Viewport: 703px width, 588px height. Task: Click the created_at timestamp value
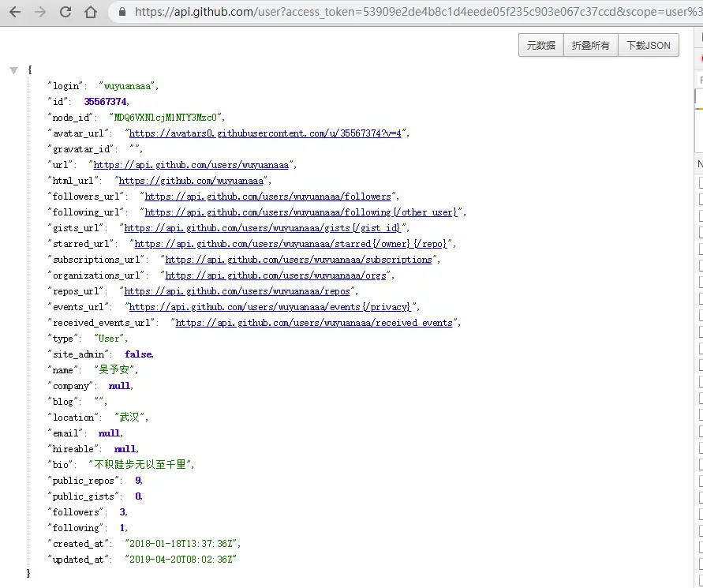(181, 544)
